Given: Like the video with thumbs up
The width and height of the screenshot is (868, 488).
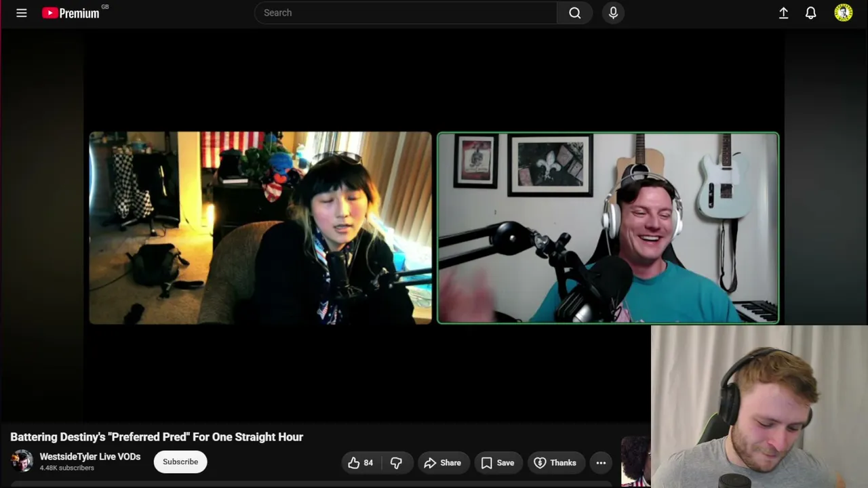Looking at the screenshot, I should (360, 463).
